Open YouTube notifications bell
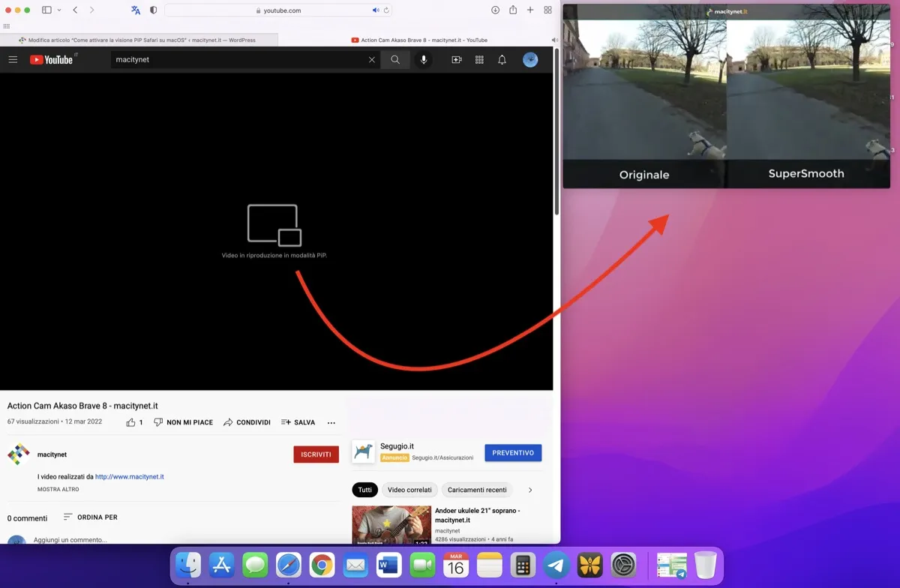 pos(502,59)
